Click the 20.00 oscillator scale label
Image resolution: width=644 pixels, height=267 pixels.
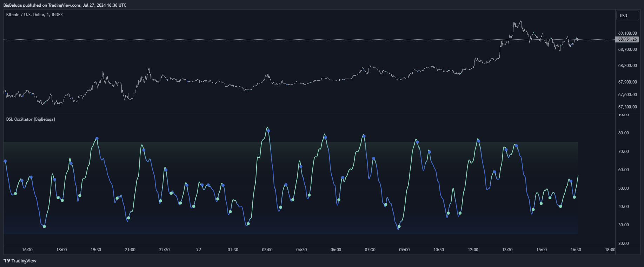point(624,243)
